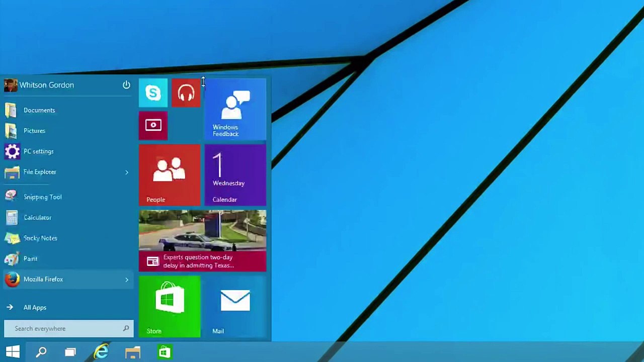Click the Paint palette icon

pos(12,259)
